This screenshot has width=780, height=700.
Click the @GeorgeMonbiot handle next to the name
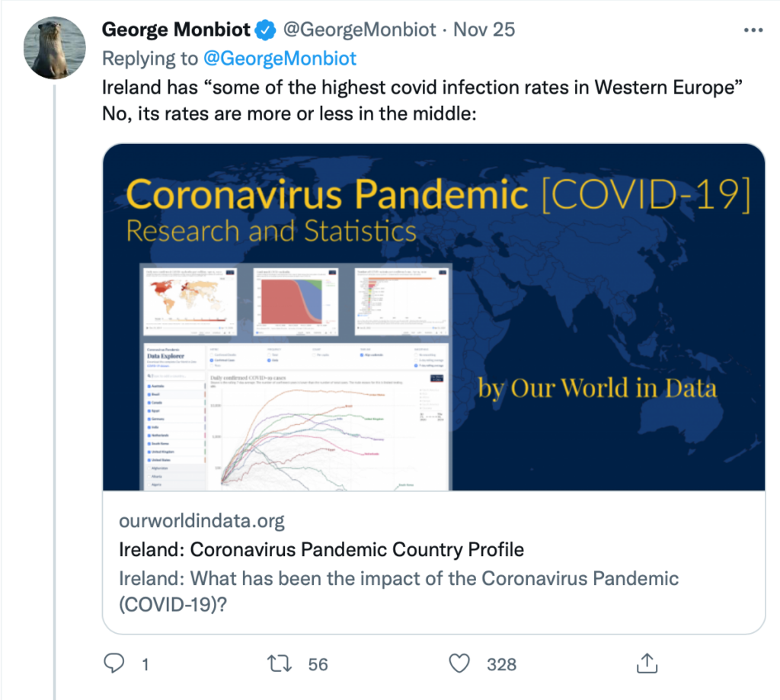[360, 30]
